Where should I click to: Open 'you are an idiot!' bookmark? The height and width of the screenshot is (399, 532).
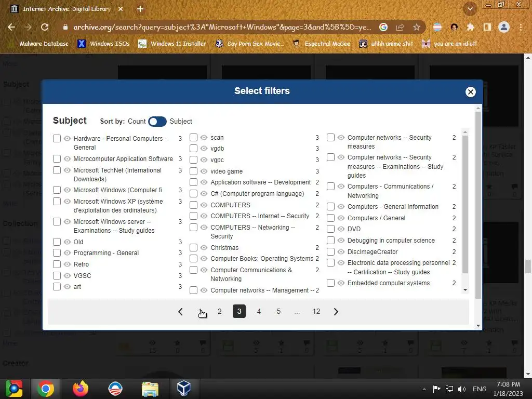(449, 44)
